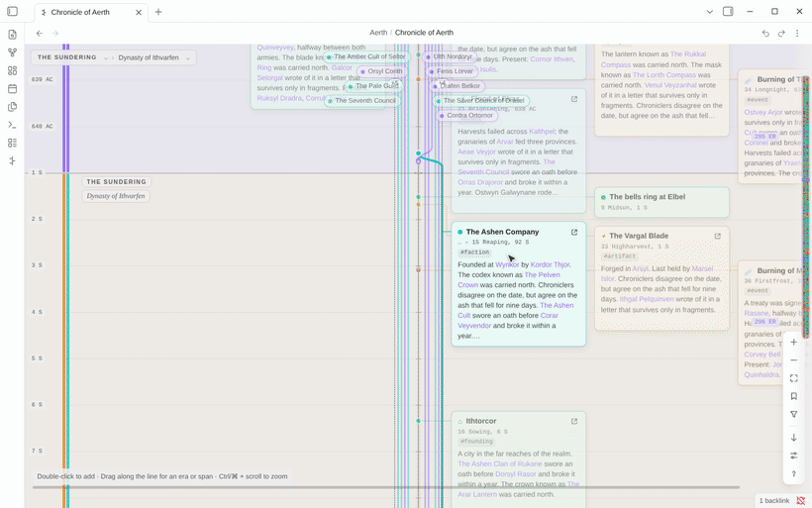Open The Ashen Clan of Rukane link

(x=500, y=464)
